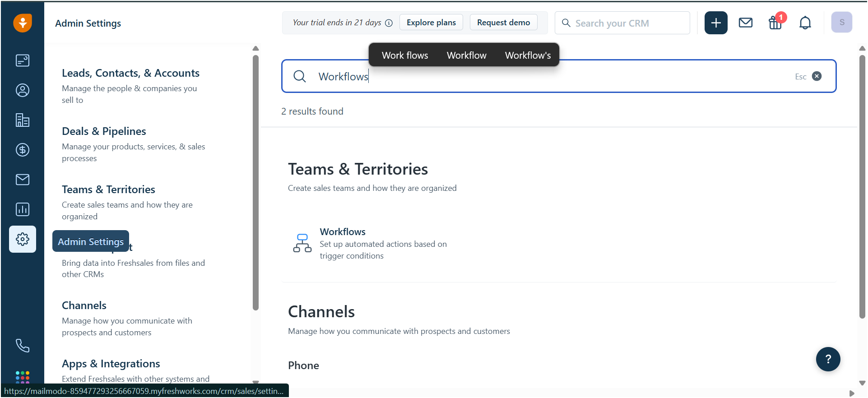Select Deals & Pipelines section
The width and height of the screenshot is (868, 398).
click(104, 131)
